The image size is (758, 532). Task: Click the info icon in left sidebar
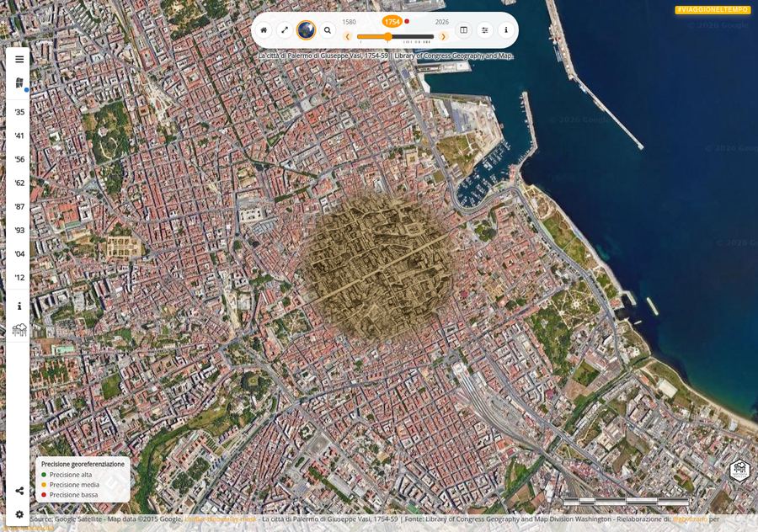(19, 306)
